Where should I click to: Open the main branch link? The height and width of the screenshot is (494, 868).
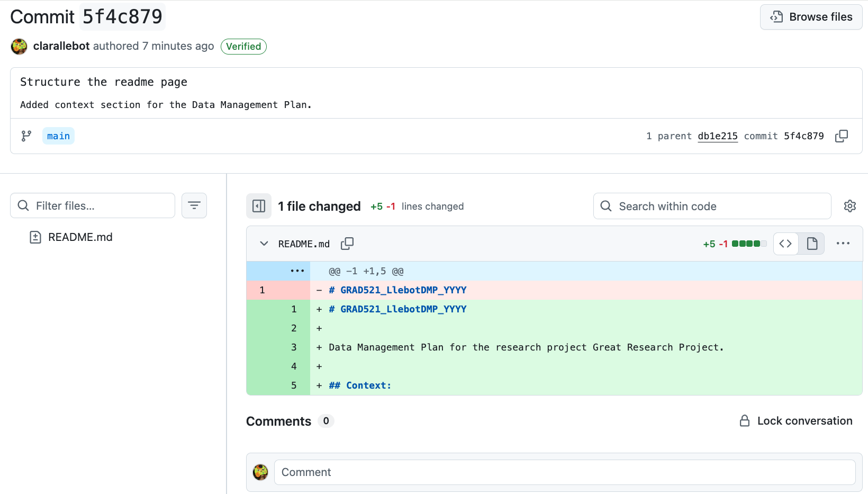58,136
